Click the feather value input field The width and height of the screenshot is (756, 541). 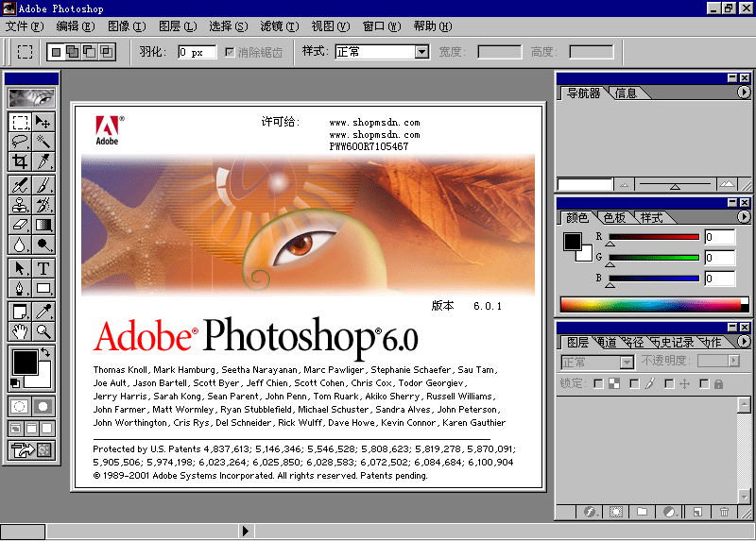coord(198,52)
